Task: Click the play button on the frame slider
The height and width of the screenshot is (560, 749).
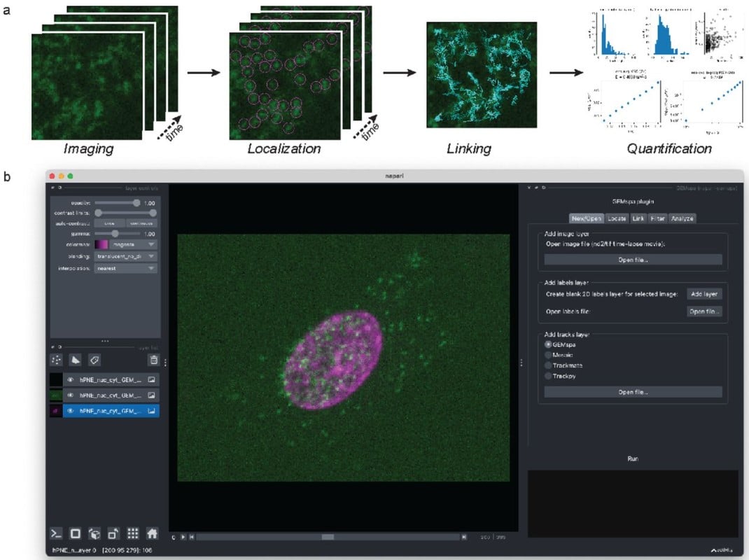Action: (x=183, y=537)
